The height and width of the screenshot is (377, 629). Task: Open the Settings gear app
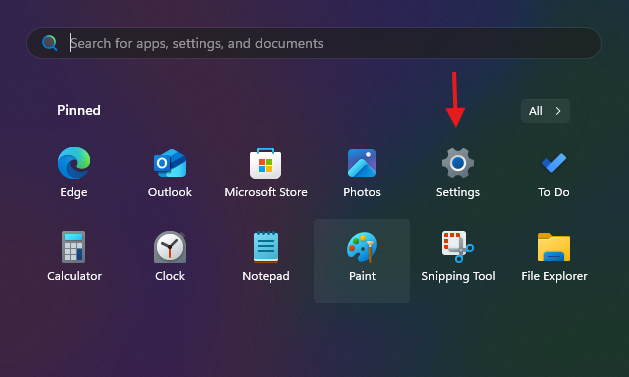point(458,172)
